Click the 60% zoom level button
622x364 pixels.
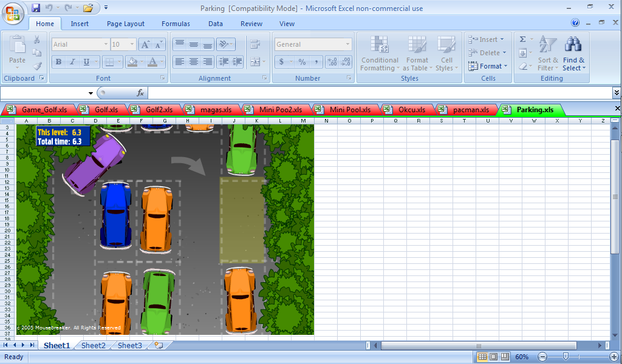(x=522, y=357)
